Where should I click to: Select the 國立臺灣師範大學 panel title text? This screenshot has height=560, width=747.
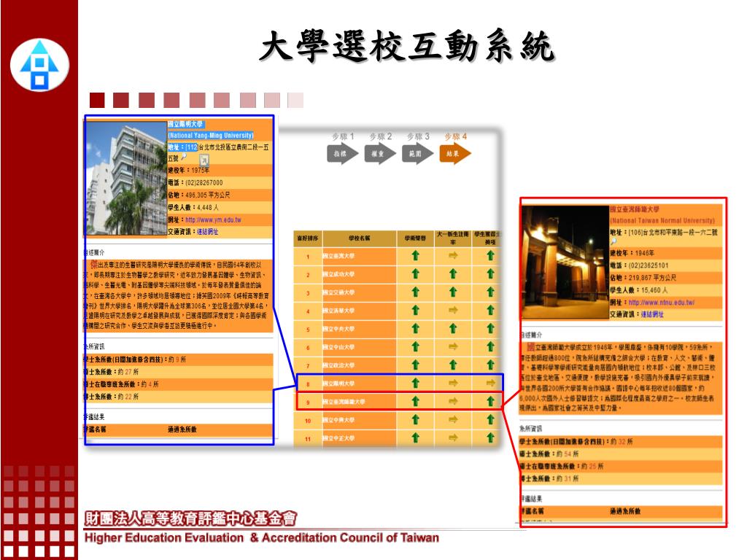(x=635, y=209)
